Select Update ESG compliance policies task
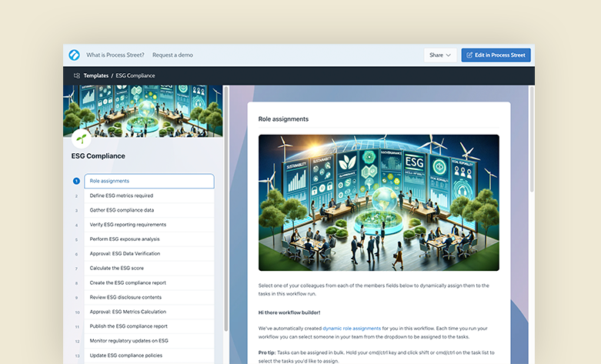 [149, 356]
